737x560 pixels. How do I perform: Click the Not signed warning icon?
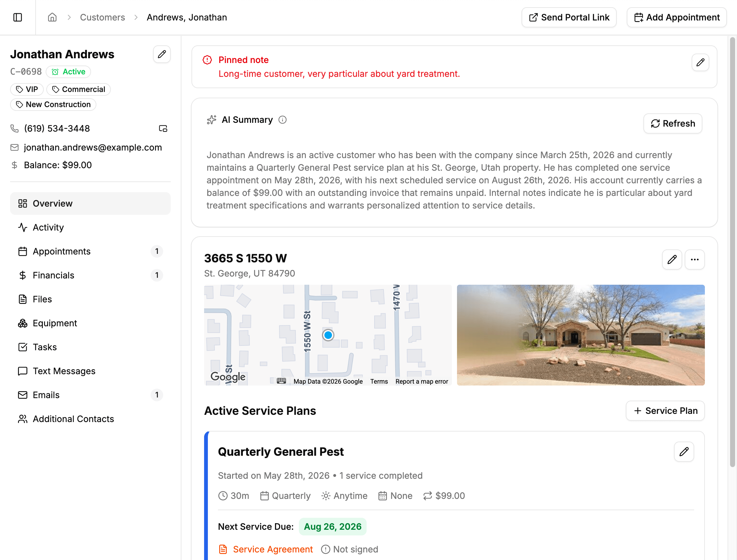coord(325,549)
